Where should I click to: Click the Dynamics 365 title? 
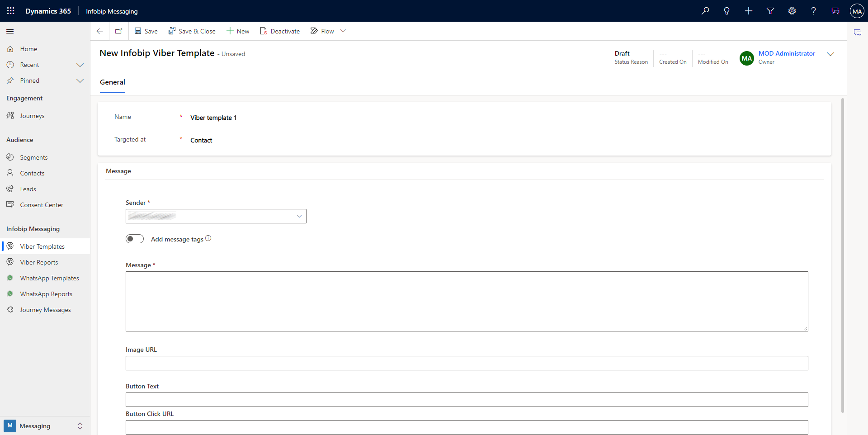[x=48, y=11]
